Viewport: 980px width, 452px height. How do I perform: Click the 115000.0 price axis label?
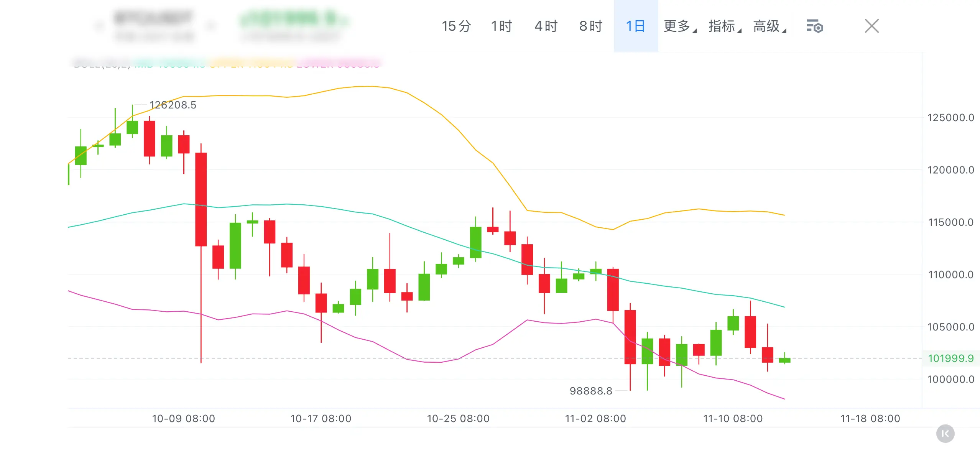[950, 222]
